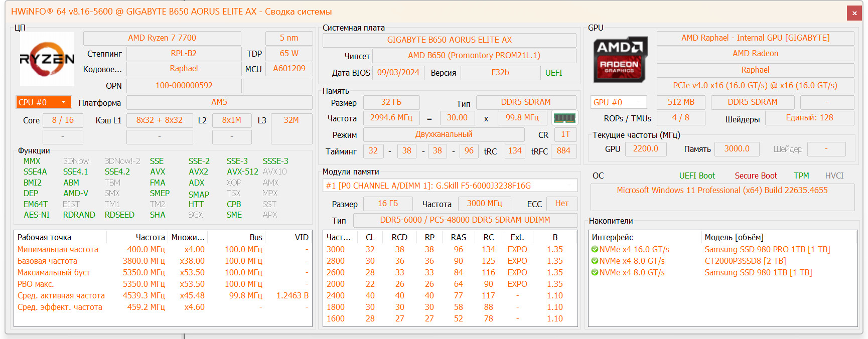Click the GIGABYTE B650 AORUS ELITE AX motherboard field
The image size is (868, 339).
point(449,40)
